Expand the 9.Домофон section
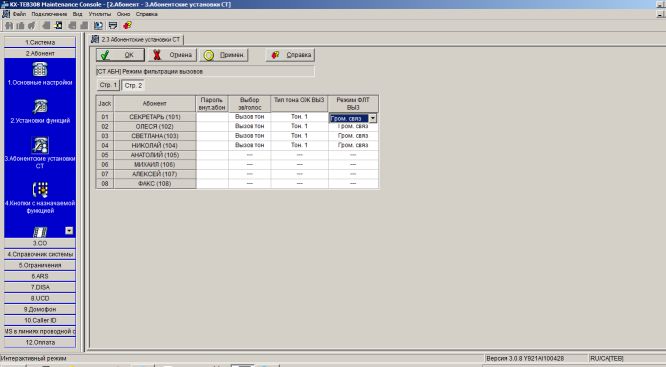The width and height of the screenshot is (666, 367). pos(40,309)
